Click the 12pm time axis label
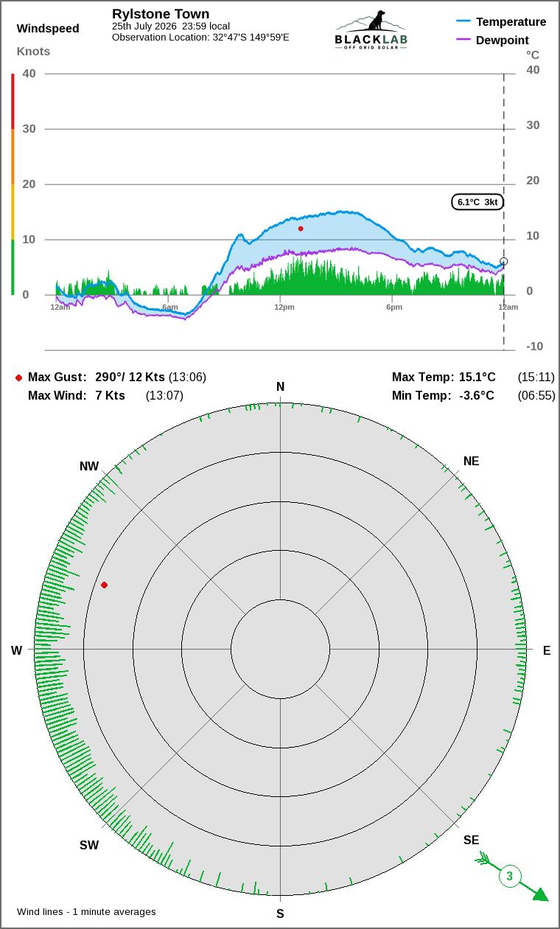 tap(284, 307)
